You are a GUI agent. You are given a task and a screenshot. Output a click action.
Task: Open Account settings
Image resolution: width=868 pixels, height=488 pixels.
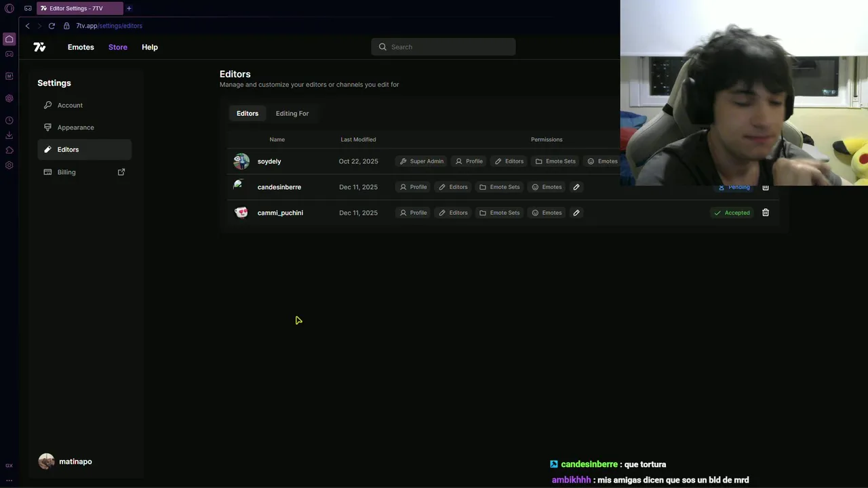85,105
